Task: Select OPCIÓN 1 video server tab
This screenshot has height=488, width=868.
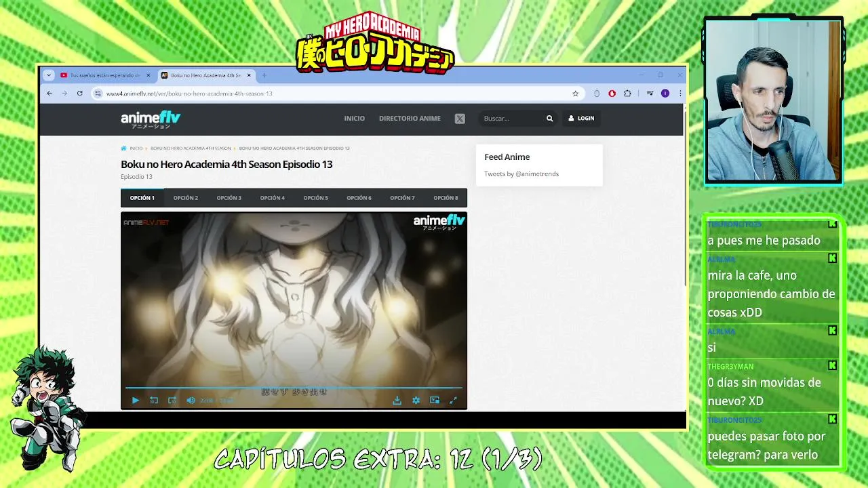Action: (x=142, y=198)
